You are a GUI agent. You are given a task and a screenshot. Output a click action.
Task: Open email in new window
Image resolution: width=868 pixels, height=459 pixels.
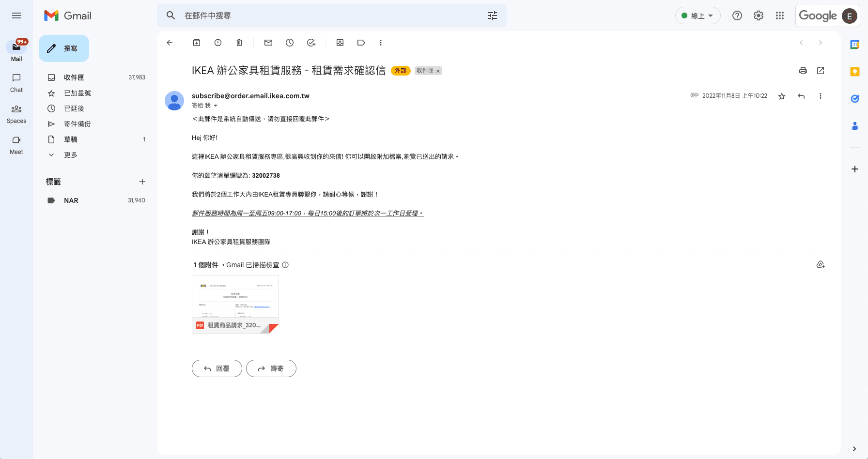821,71
